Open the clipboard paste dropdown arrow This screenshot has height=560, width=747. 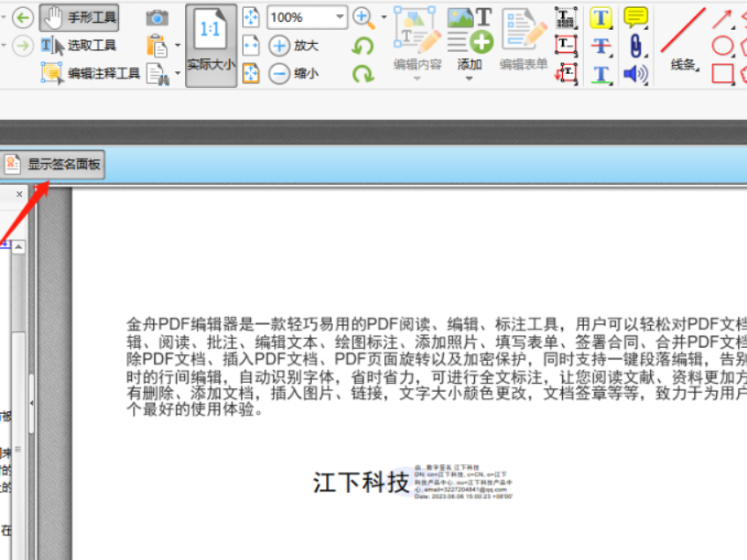click(x=178, y=46)
